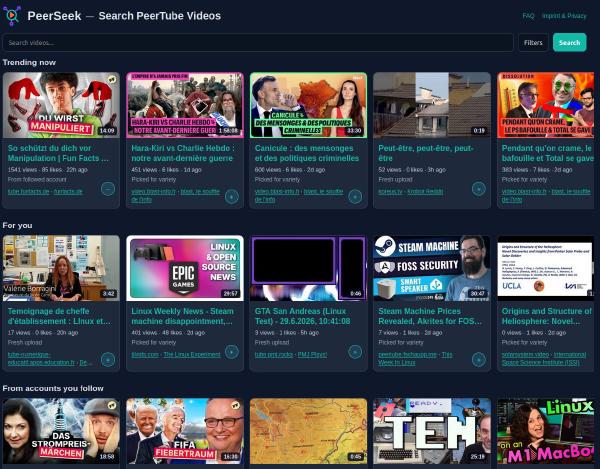The width and height of the screenshot is (600, 469).
Task: Play the DAS STROMPREIS-MÄRCHEN thumbnail
Action: (61, 431)
